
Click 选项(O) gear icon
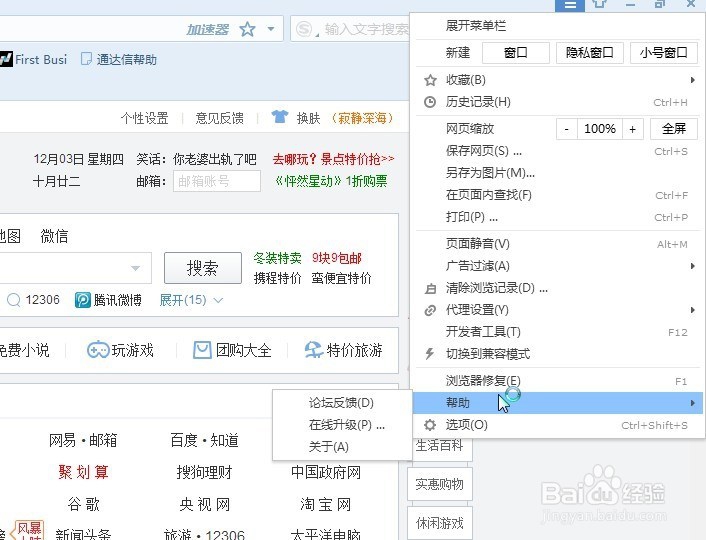pos(430,425)
